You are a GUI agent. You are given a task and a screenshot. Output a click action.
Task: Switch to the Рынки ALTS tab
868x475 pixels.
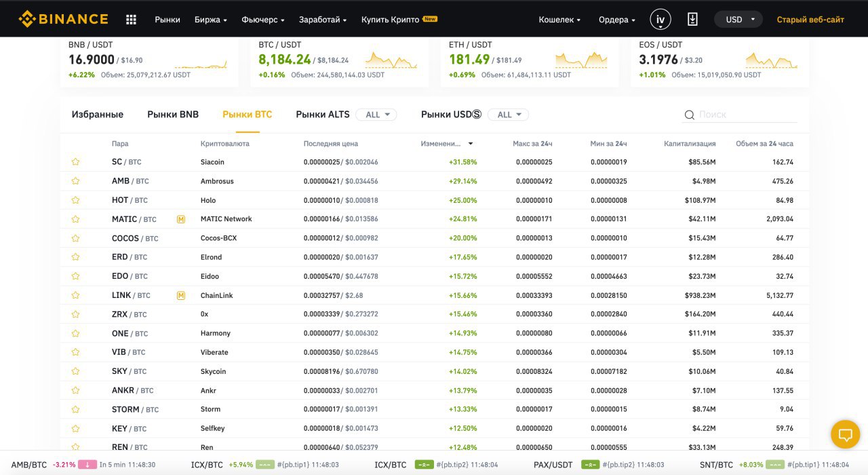(323, 115)
